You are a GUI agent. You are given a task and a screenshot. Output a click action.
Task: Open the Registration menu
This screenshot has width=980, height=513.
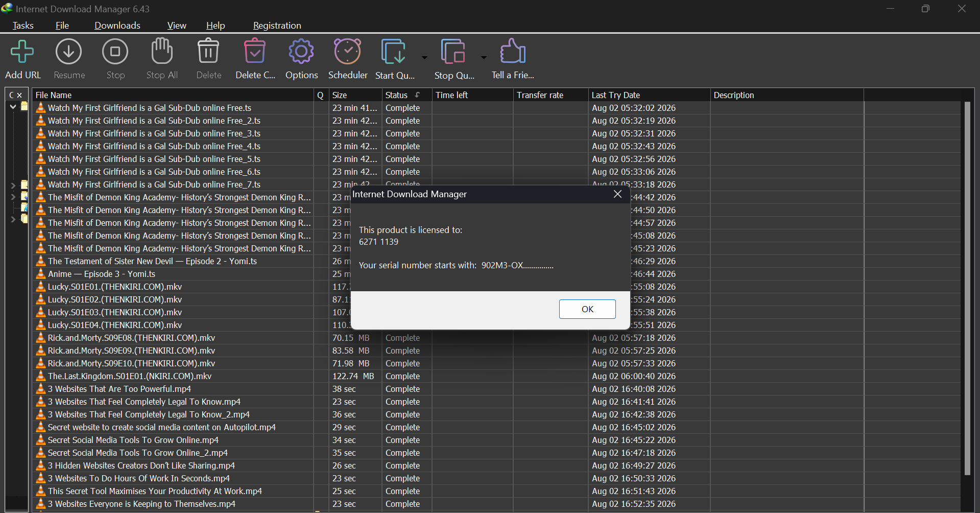[277, 26]
